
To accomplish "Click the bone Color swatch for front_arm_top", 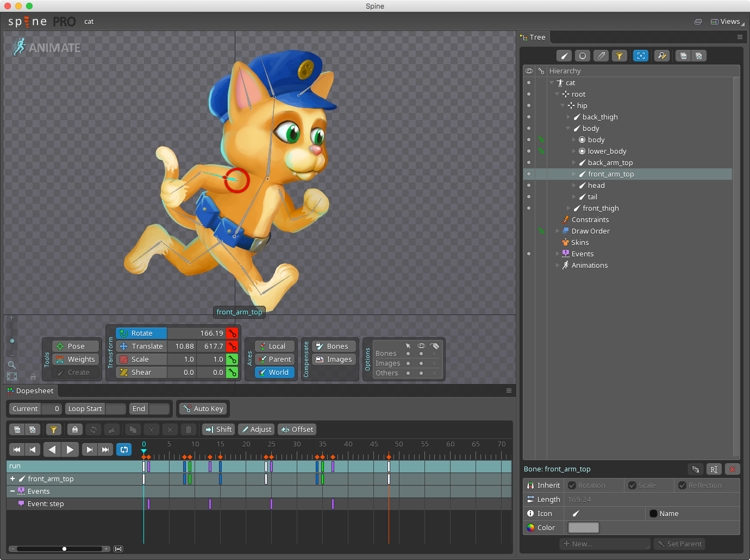I will click(583, 527).
